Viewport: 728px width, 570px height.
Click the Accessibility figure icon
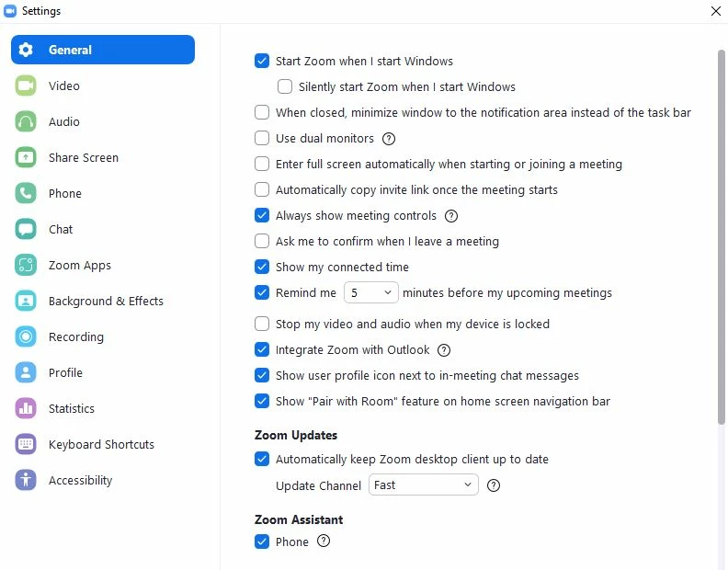point(26,480)
